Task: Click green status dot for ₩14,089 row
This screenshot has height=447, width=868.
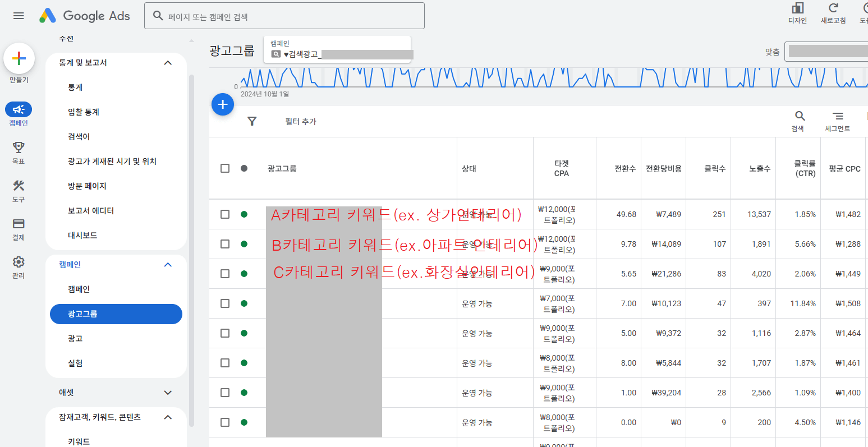Action: 244,244
